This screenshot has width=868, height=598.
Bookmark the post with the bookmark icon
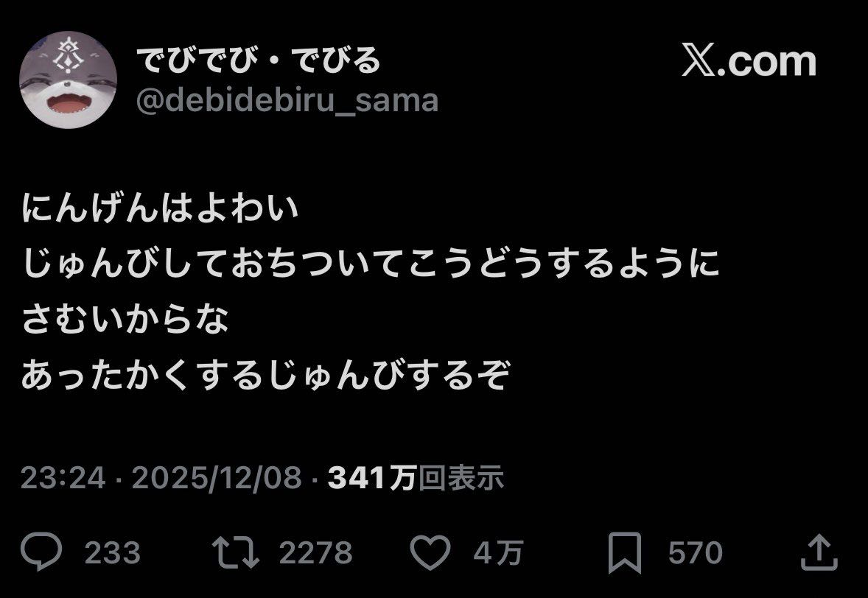pos(624,552)
